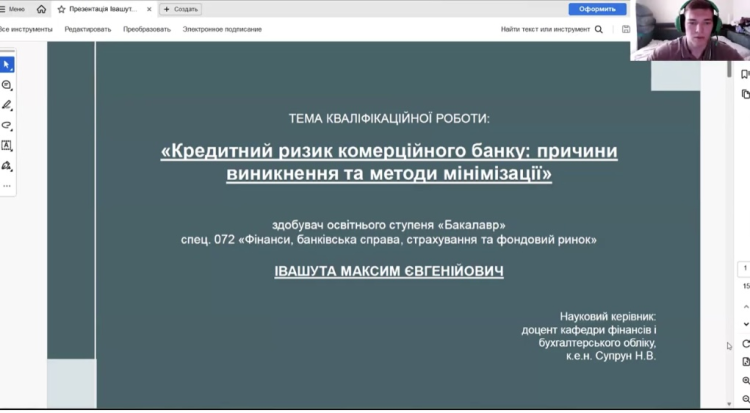Viewport: 750px width, 413px height.
Task: Open the Электронное подписание menu
Action: (222, 29)
